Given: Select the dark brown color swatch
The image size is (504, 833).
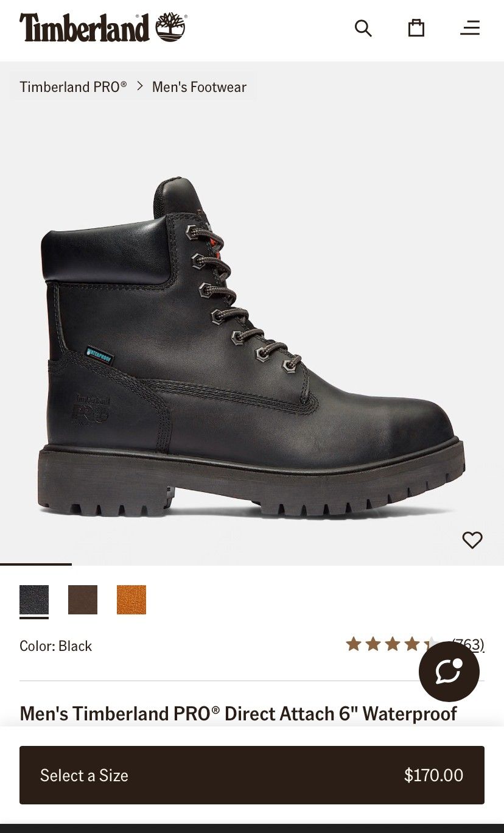Looking at the screenshot, I should pos(83,600).
